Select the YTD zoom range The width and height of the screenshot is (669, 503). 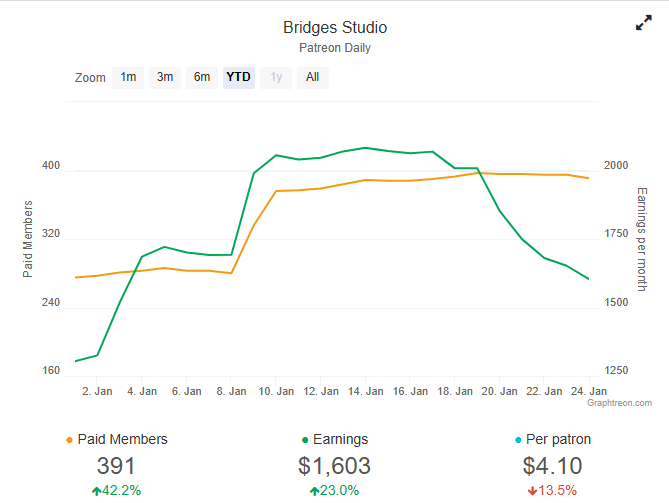pos(239,78)
